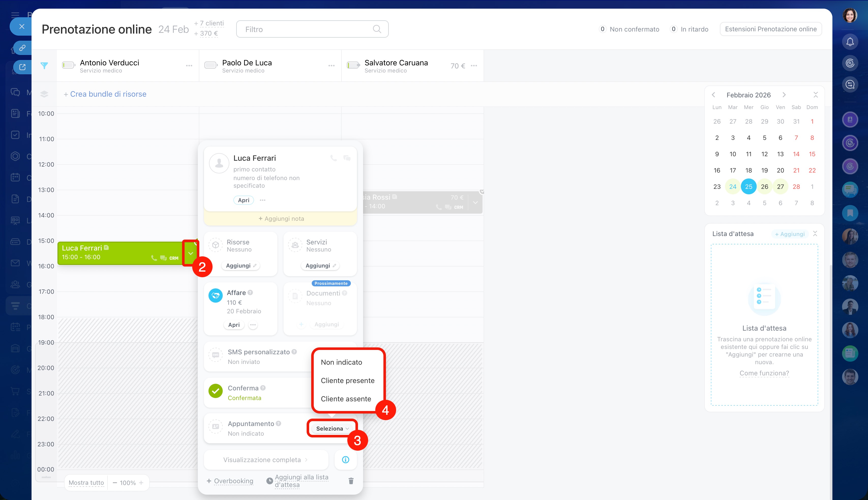Click the blue funnel filter icon
The width and height of the screenshot is (868, 500).
click(44, 66)
